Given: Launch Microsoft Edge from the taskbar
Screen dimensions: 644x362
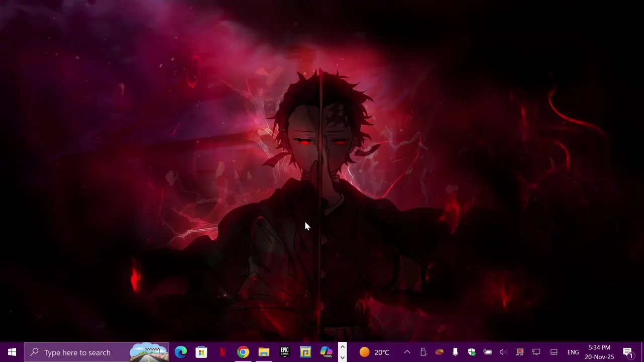Looking at the screenshot, I should coord(181,352).
